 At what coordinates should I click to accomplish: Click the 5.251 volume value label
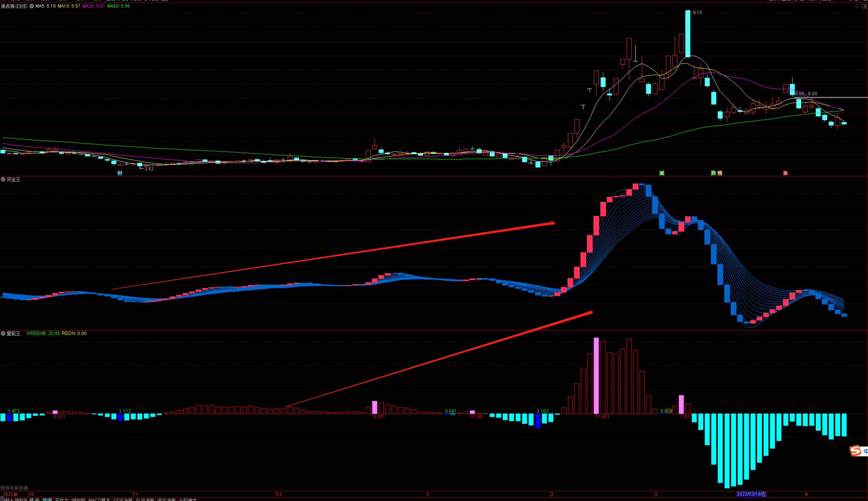pyautogui.click(x=379, y=417)
